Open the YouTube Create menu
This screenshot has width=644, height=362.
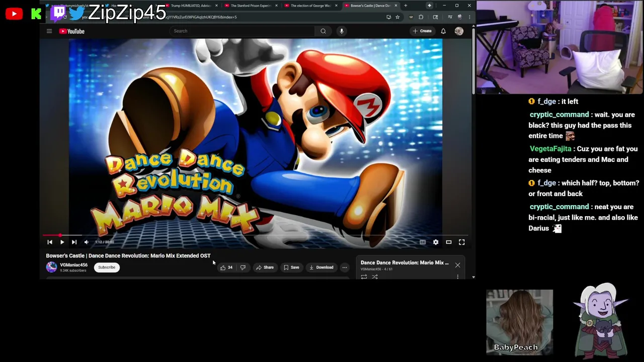click(422, 31)
